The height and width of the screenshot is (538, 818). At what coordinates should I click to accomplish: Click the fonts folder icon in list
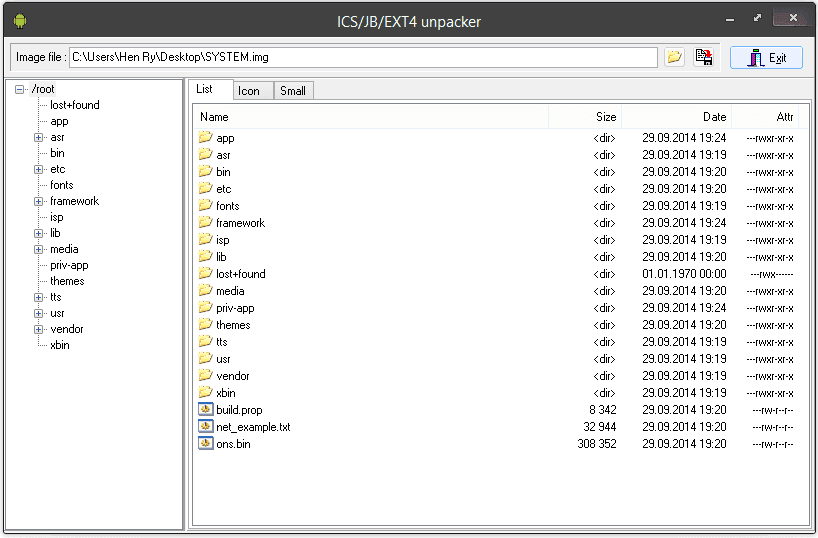tap(206, 205)
